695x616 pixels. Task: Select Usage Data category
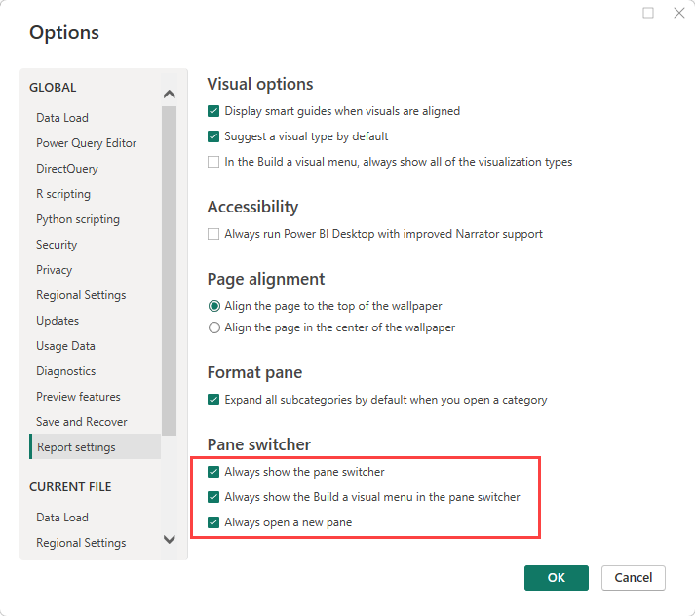tap(65, 346)
